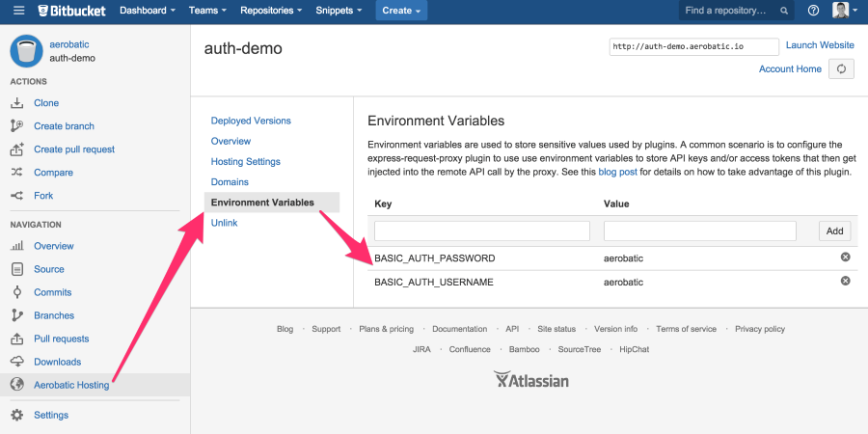Image resolution: width=868 pixels, height=434 pixels.
Task: Remove the BASIC_AUTH_USERNAME variable
Action: tap(845, 282)
